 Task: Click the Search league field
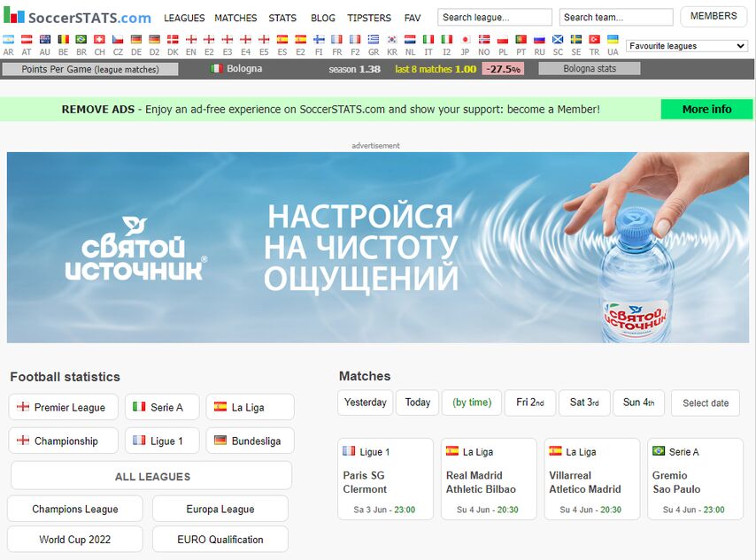[x=495, y=18]
